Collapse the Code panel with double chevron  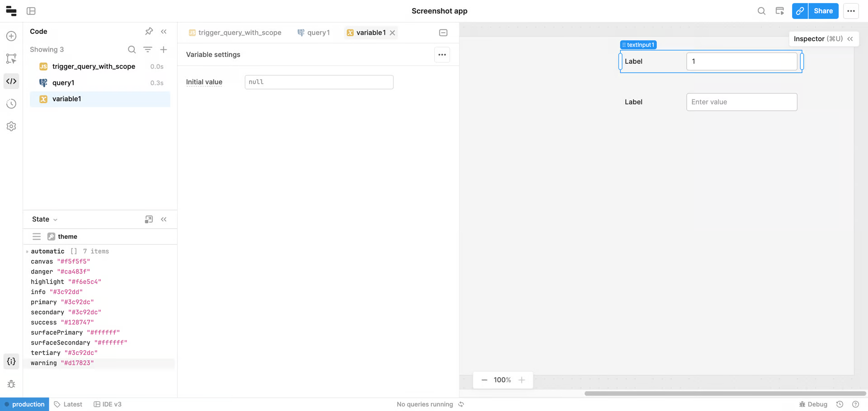(164, 31)
